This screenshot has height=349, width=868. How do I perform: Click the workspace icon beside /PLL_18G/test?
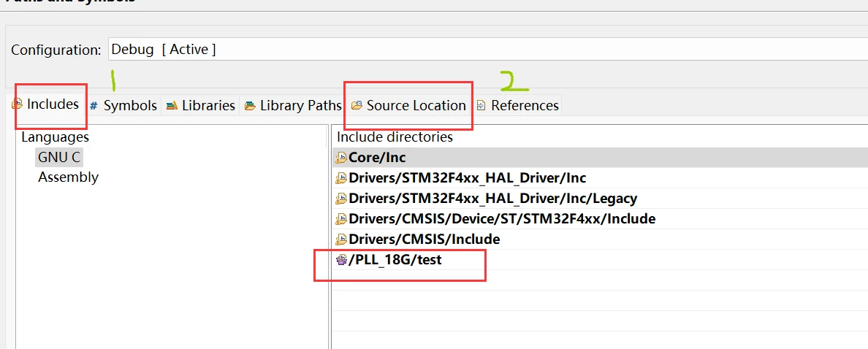[340, 260]
